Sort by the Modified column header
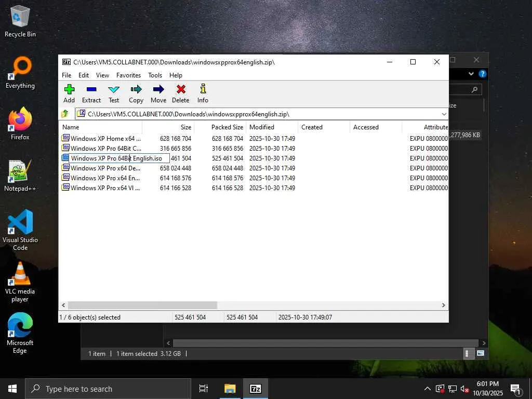The height and width of the screenshot is (399, 532). pos(272,127)
